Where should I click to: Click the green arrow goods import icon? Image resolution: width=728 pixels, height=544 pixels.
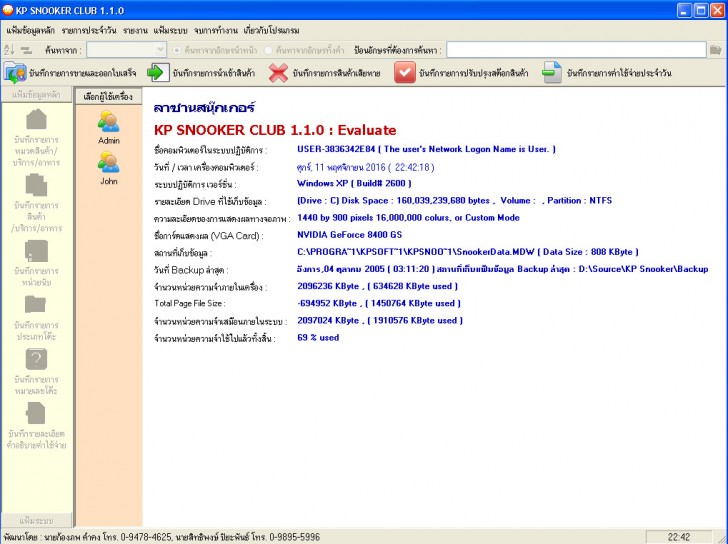[158, 73]
